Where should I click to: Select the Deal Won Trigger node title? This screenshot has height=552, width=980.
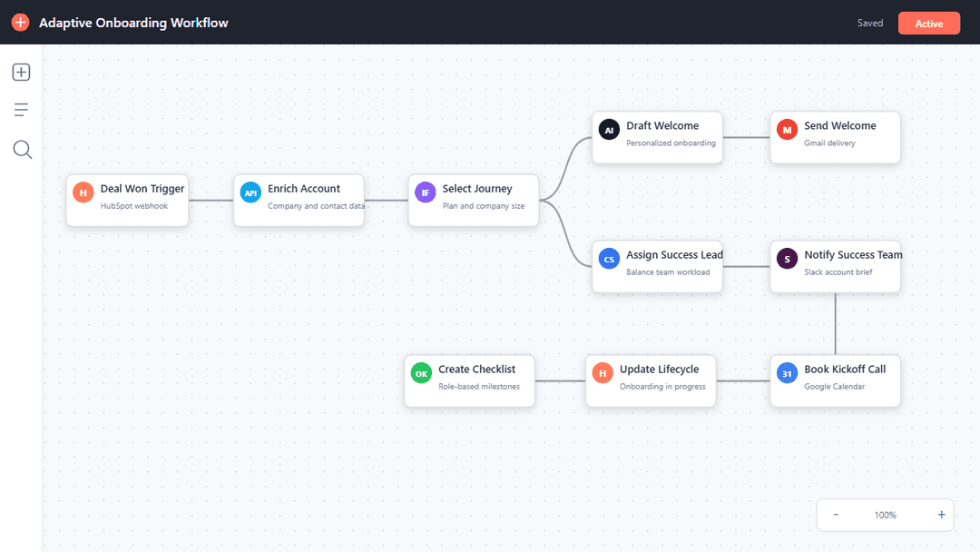142,189
